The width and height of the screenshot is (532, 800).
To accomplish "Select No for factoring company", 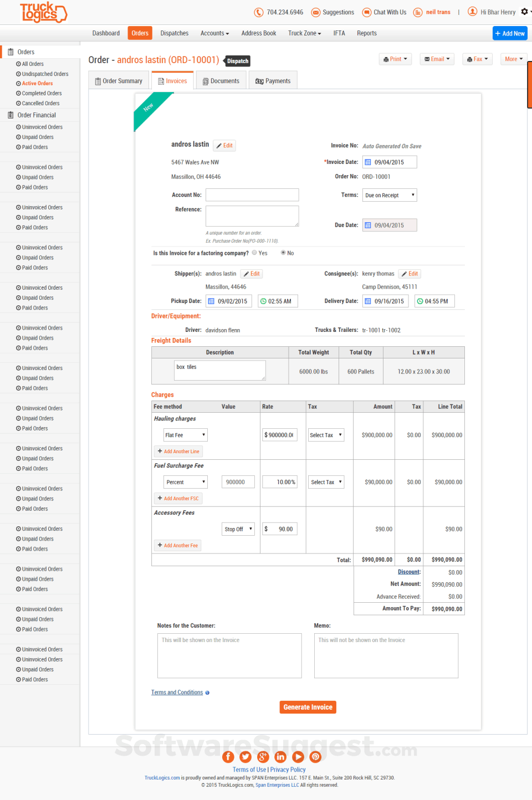I will (x=283, y=253).
